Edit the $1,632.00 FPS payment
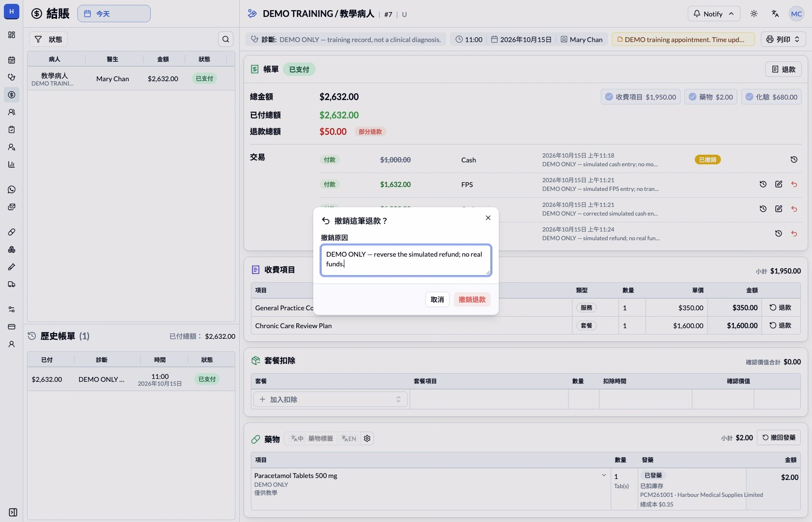 (x=779, y=184)
